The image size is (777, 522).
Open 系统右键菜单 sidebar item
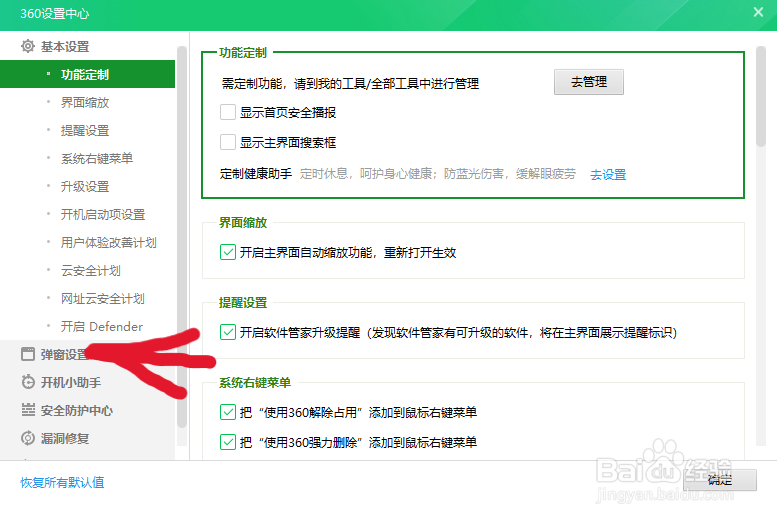tap(97, 159)
